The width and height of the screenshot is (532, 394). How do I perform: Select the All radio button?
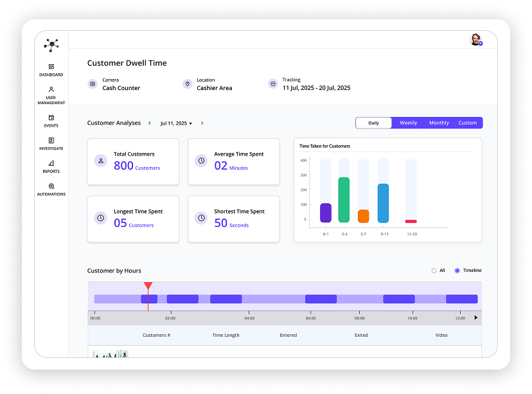tap(434, 271)
